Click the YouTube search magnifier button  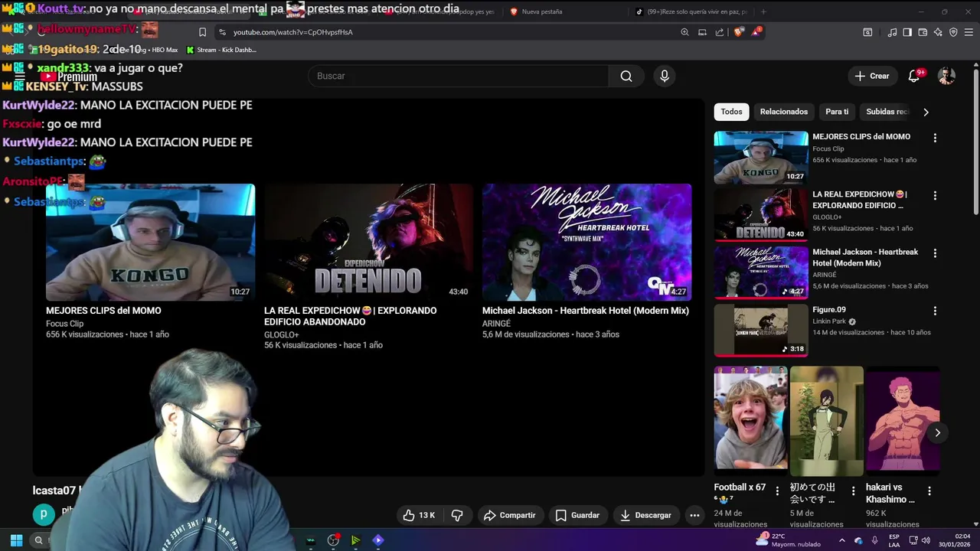point(626,76)
